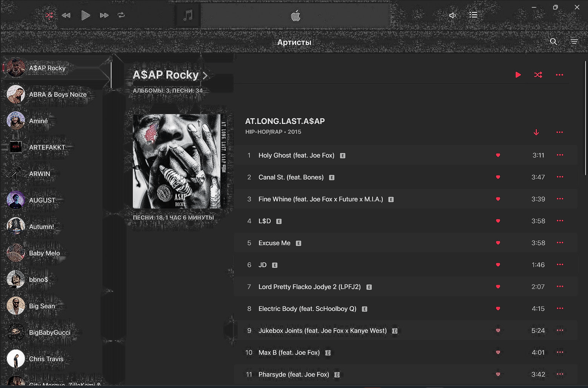Open more options for Fine Whine track

pyautogui.click(x=560, y=199)
